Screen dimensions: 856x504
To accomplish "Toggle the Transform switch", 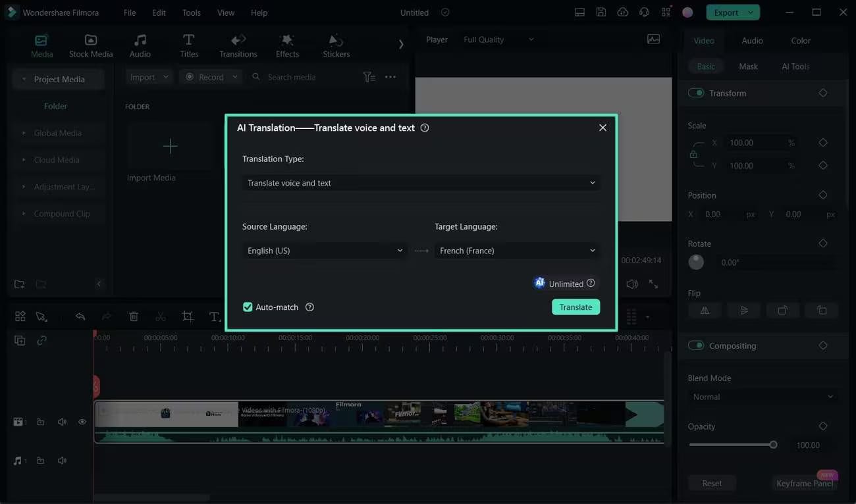I will pyautogui.click(x=696, y=93).
